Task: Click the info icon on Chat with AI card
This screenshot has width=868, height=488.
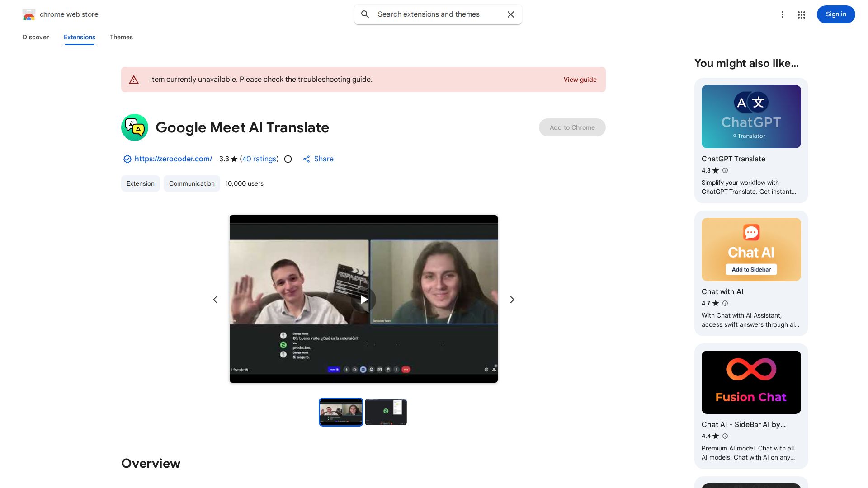Action: [x=725, y=303]
